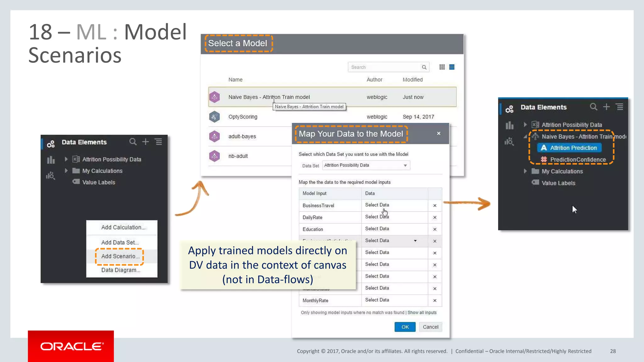Select Naive Bayes - Attrition Train model row
Screen dimensions: 644x362
coord(332,97)
